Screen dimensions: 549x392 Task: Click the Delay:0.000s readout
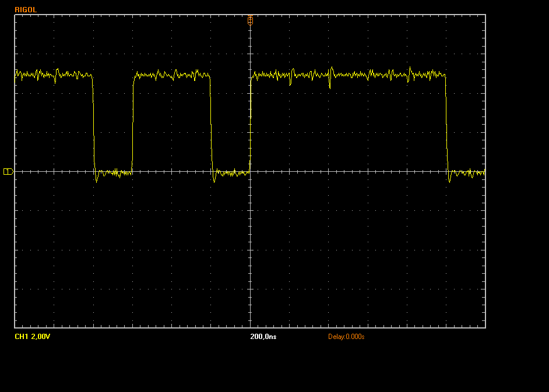point(346,337)
